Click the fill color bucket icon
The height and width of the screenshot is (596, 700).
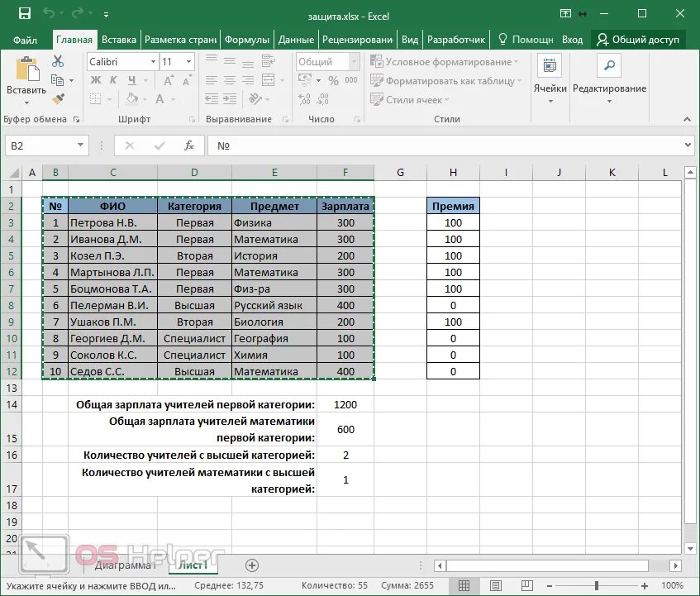pos(131,98)
